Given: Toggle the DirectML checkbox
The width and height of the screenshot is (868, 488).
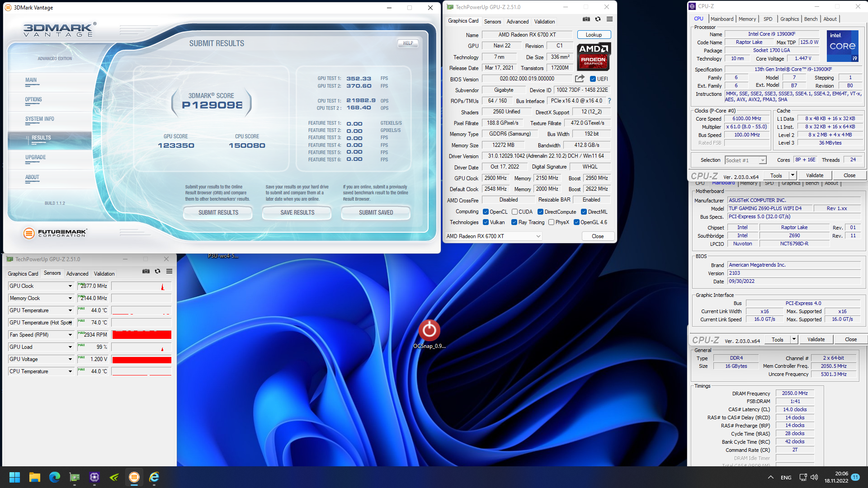Looking at the screenshot, I should [584, 212].
